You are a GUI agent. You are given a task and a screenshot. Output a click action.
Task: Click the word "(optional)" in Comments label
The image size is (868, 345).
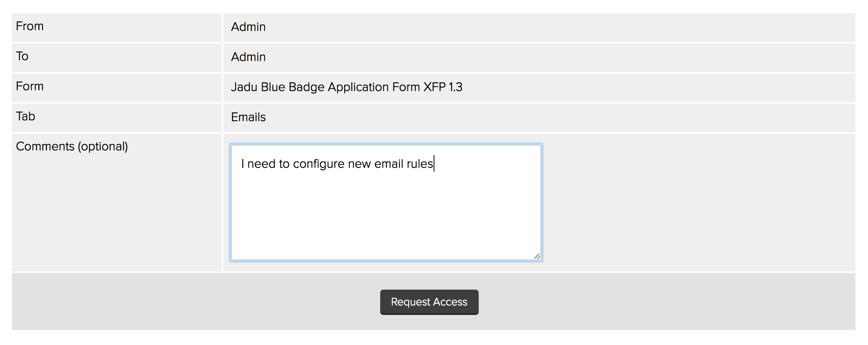(x=103, y=146)
